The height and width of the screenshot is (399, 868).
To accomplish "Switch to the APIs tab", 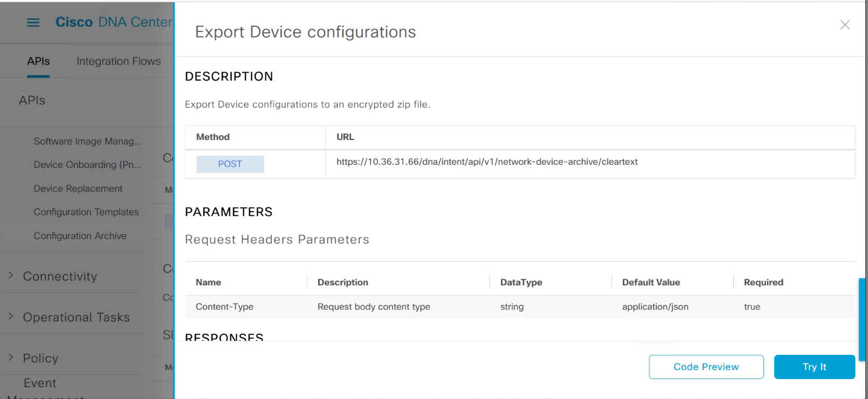I will (x=38, y=61).
